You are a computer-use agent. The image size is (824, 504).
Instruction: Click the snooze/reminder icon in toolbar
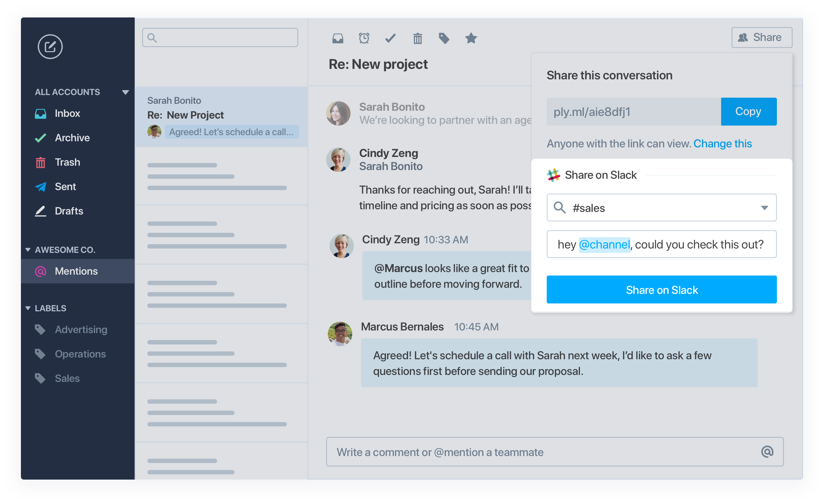[364, 38]
